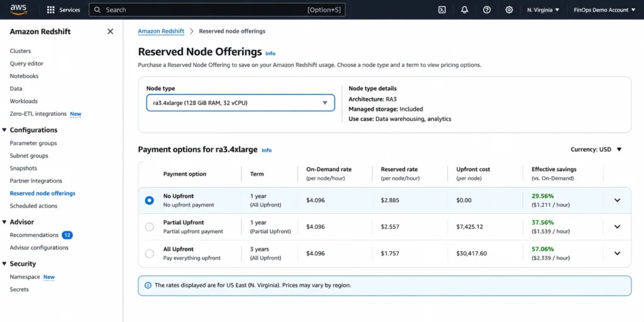
Task: Open the help question mark icon
Action: tap(487, 10)
